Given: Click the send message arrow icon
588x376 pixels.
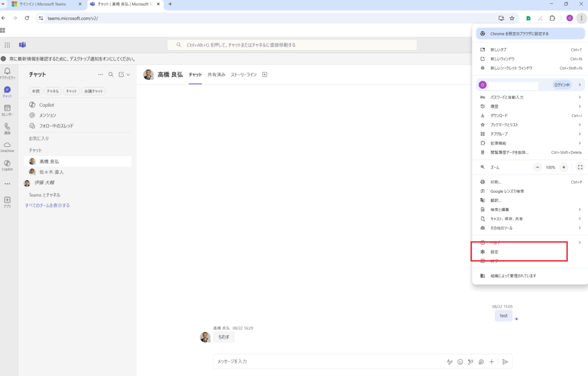Looking at the screenshot, I should (x=505, y=362).
